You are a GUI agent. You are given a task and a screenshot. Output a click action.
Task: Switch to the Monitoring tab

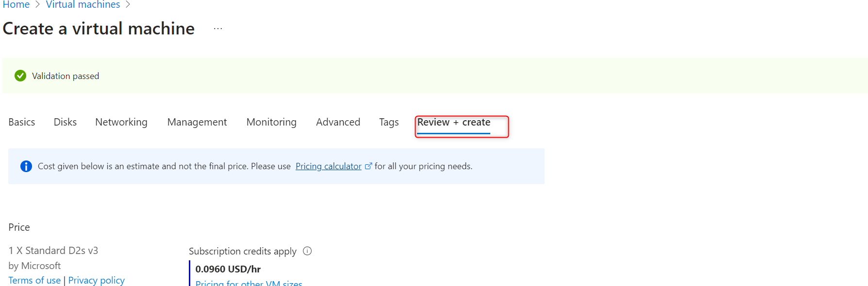tap(271, 122)
